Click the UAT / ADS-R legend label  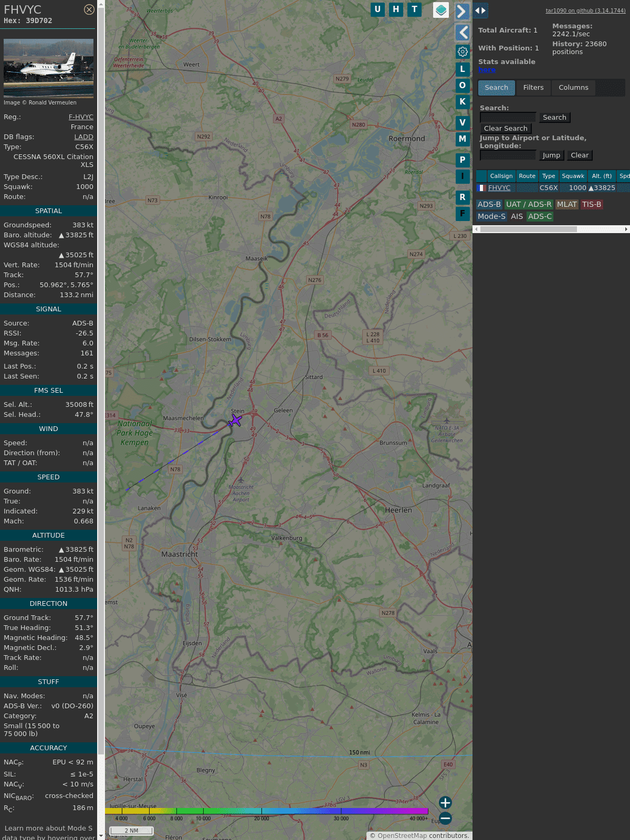[x=529, y=205]
